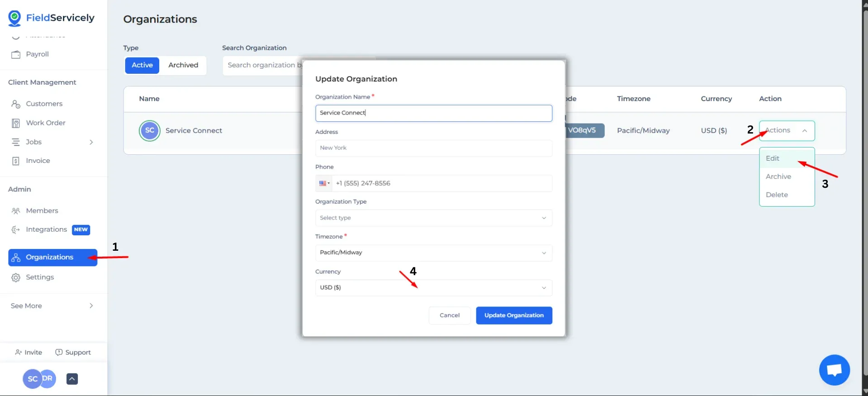Switch Type filter to Archived
Viewport: 868px width, 396px height.
tap(183, 65)
